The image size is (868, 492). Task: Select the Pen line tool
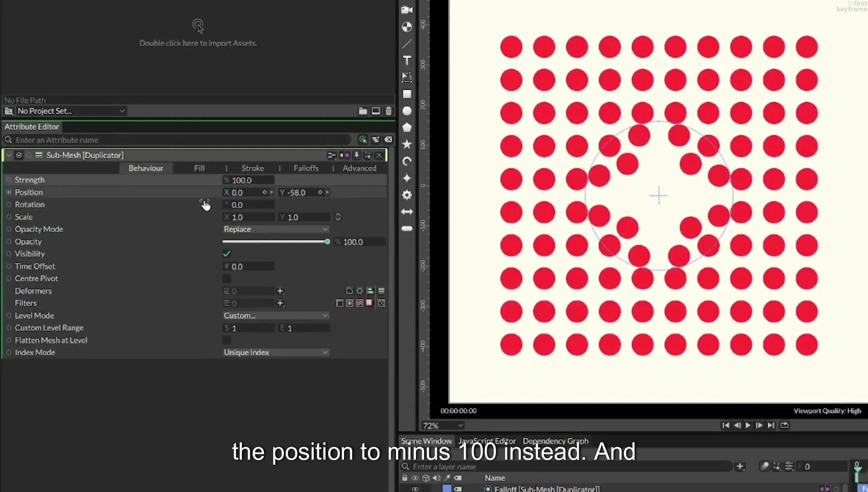click(407, 43)
